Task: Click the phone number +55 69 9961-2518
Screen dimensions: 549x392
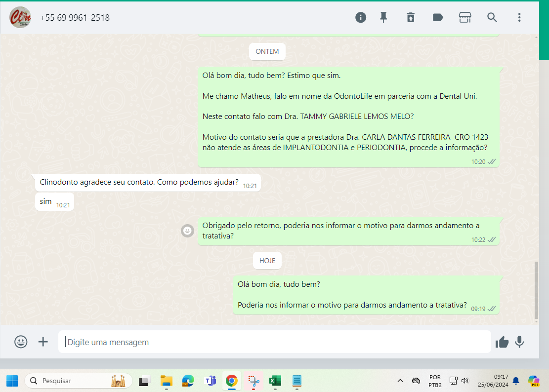Action: (75, 18)
